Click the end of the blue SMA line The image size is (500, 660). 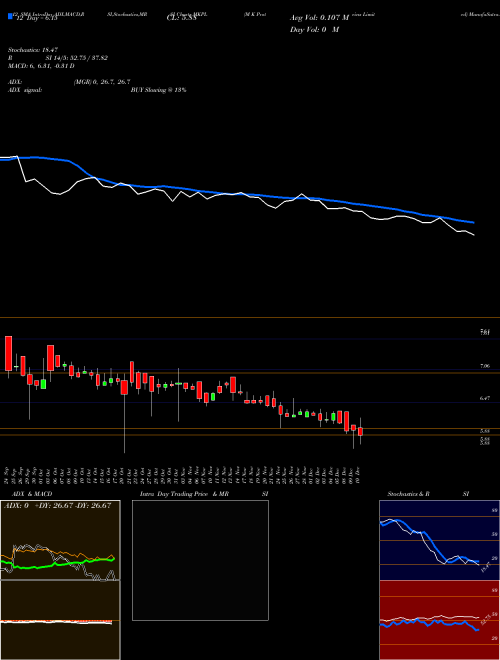pos(473,222)
